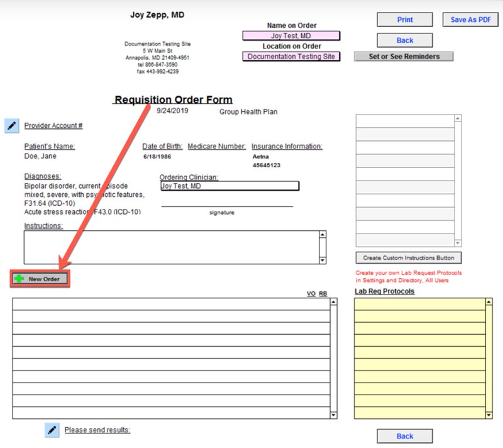Click the green plus New Order button
Viewport: 503px width, 448px height.
coord(39,279)
